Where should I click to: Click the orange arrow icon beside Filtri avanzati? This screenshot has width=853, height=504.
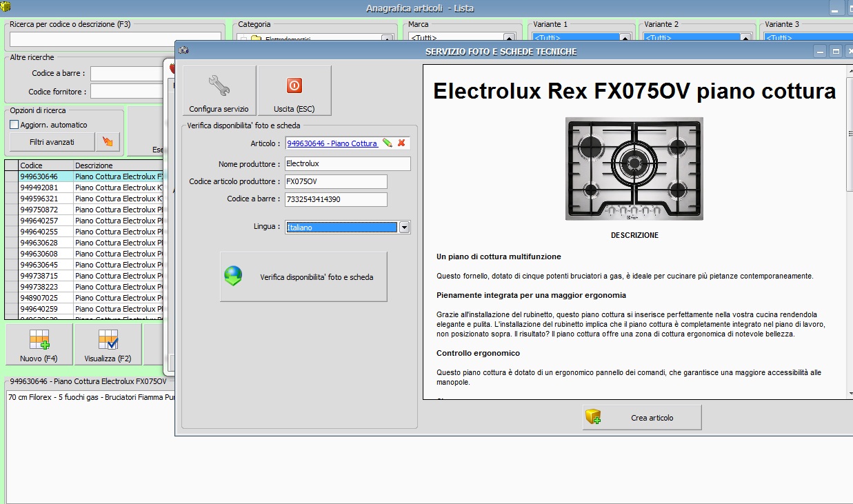click(108, 142)
